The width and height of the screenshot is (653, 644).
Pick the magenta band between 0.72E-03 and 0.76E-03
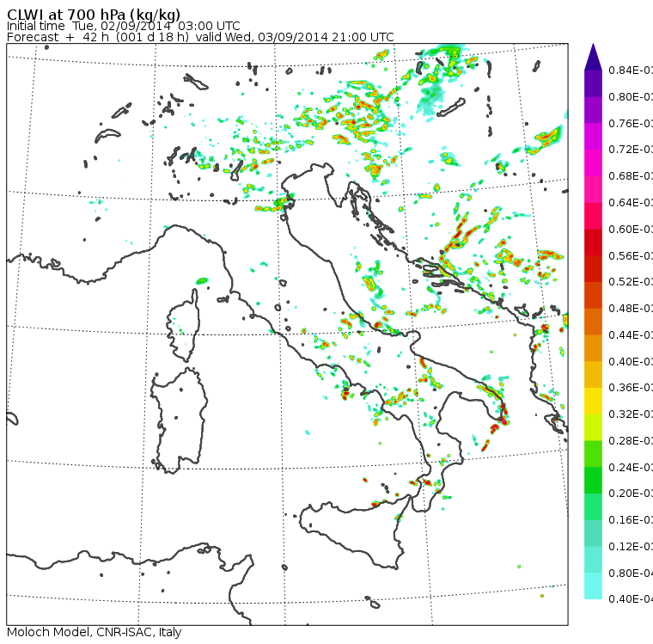pos(593,137)
